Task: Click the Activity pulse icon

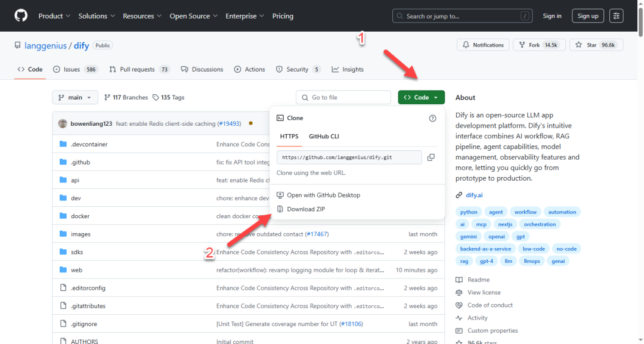Action: [459, 318]
